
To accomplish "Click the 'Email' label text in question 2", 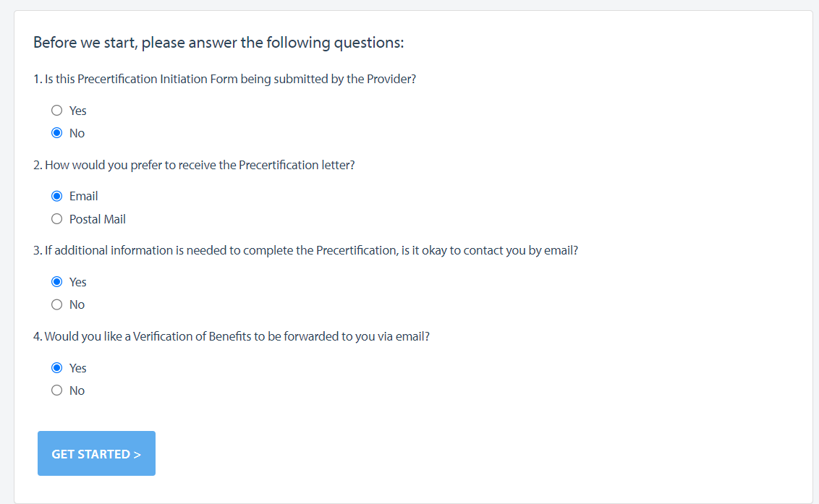I will 84,196.
